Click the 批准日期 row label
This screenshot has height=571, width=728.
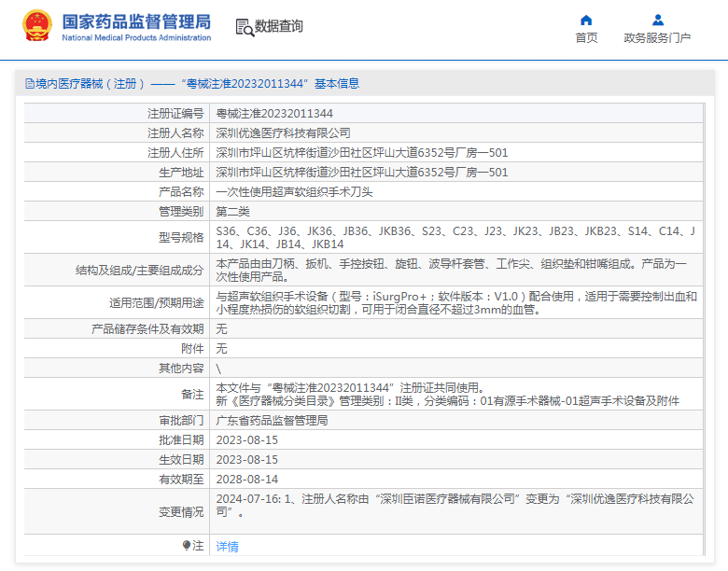[181, 439]
